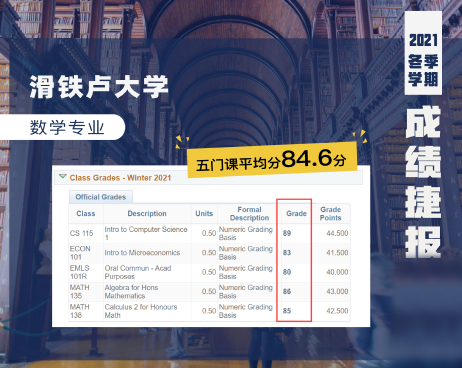
Task: Click the grade 83 cell
Action: pyautogui.click(x=287, y=253)
